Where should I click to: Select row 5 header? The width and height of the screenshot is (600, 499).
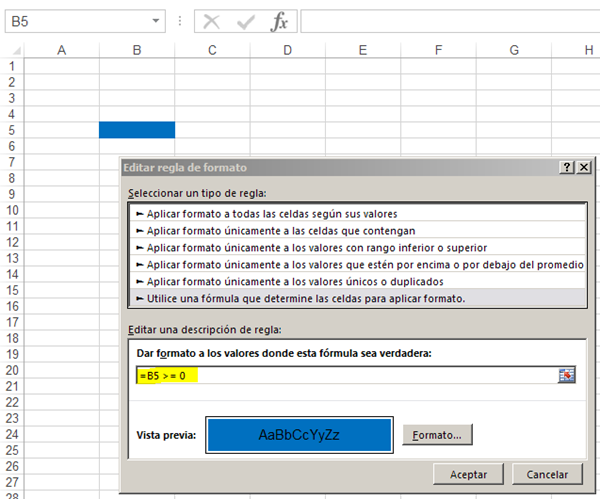point(12,130)
